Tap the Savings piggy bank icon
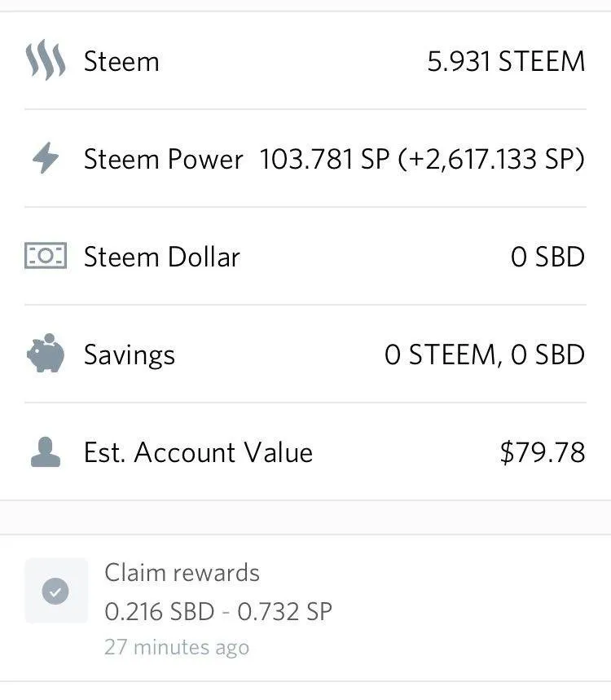Image resolution: width=611 pixels, height=700 pixels. [x=46, y=353]
